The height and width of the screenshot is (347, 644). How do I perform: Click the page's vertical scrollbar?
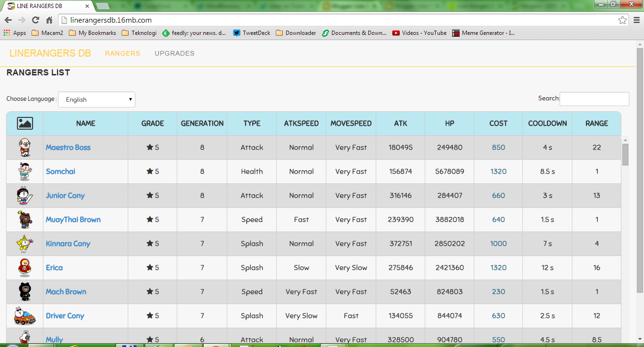(640, 170)
